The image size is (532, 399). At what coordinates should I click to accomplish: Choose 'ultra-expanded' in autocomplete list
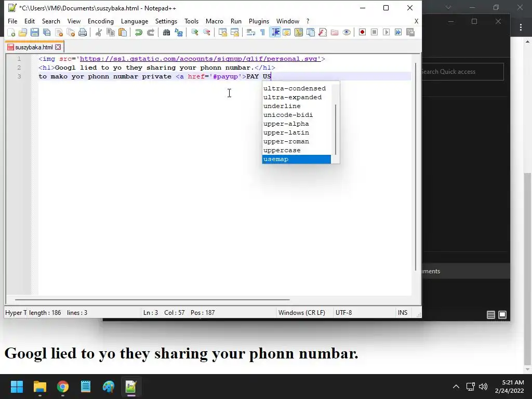click(297, 97)
